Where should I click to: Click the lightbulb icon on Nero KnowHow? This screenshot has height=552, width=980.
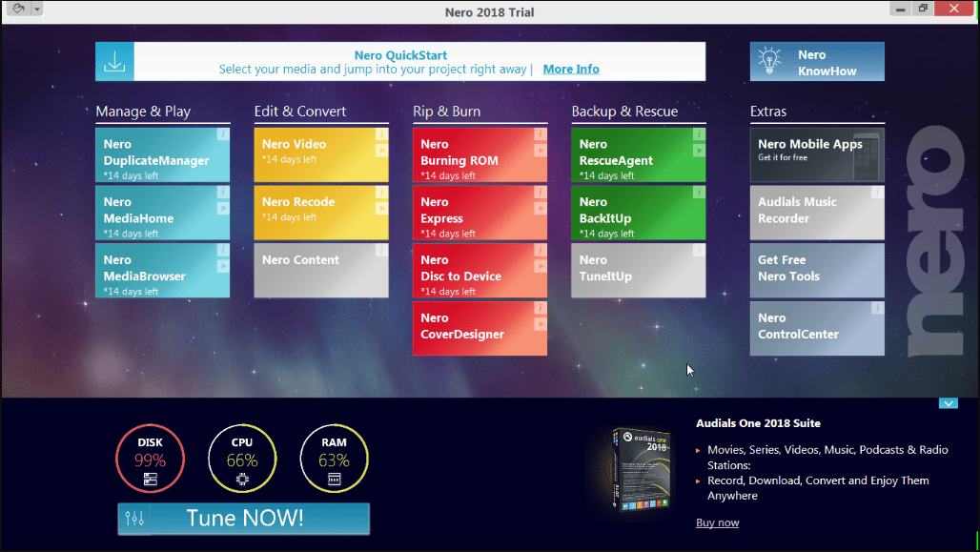[769, 61]
